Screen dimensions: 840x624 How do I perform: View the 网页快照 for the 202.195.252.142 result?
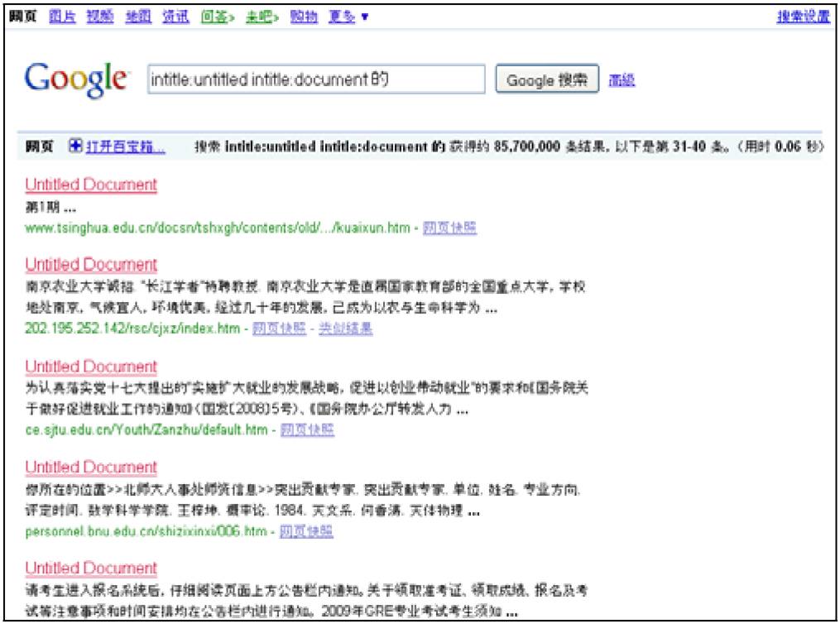[279, 328]
